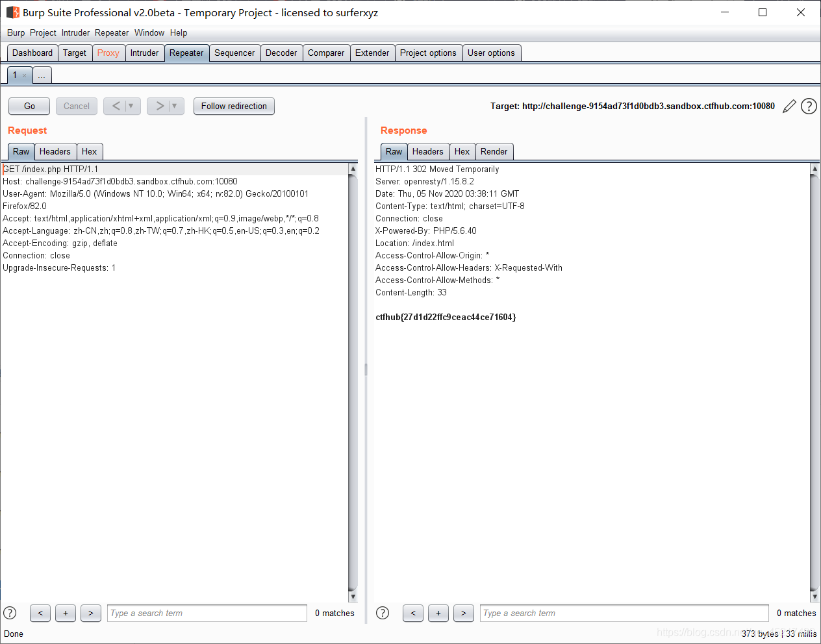This screenshot has width=821, height=644.
Task: Click the ctfhub flag text in response
Action: 446,317
